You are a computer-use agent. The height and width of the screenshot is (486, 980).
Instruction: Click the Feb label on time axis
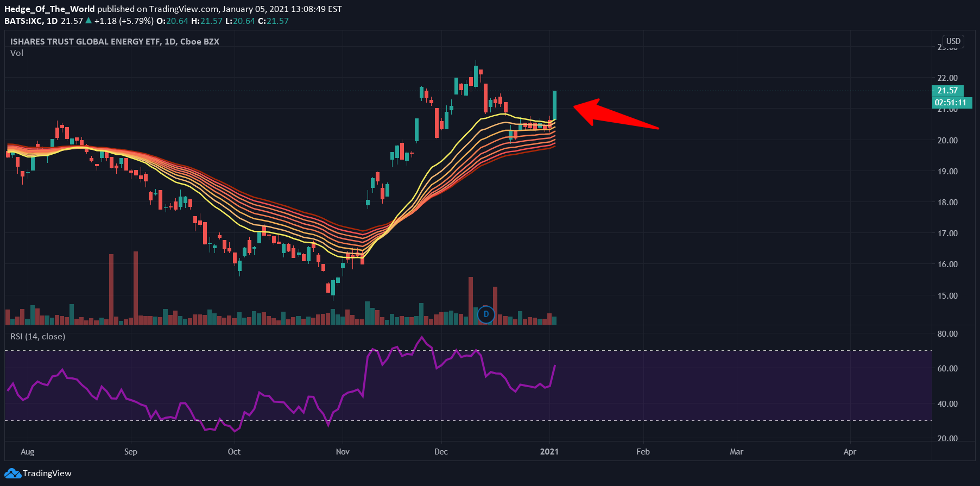(643, 452)
